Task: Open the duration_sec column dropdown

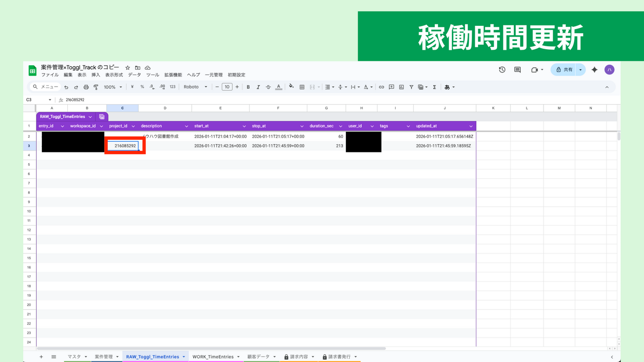Action: (341, 126)
